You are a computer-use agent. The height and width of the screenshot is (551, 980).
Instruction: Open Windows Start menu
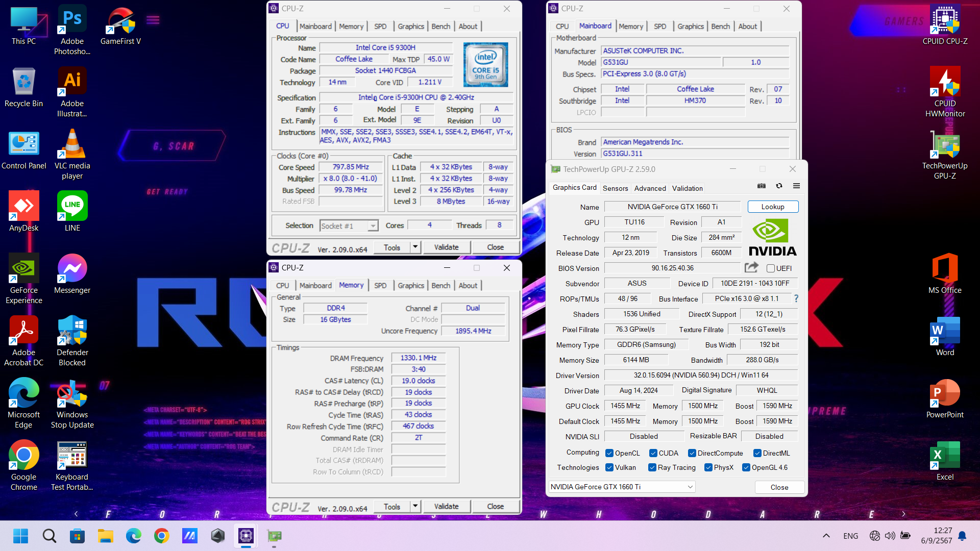point(21,536)
